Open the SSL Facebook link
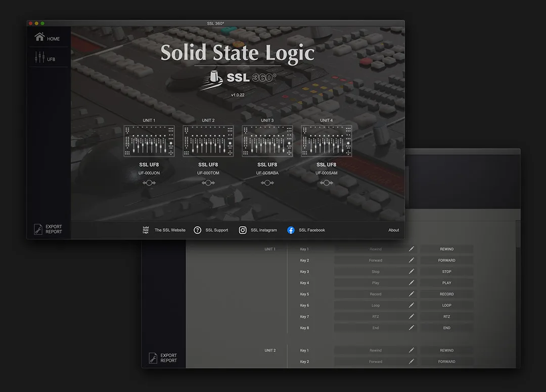546x392 pixels. click(x=311, y=230)
